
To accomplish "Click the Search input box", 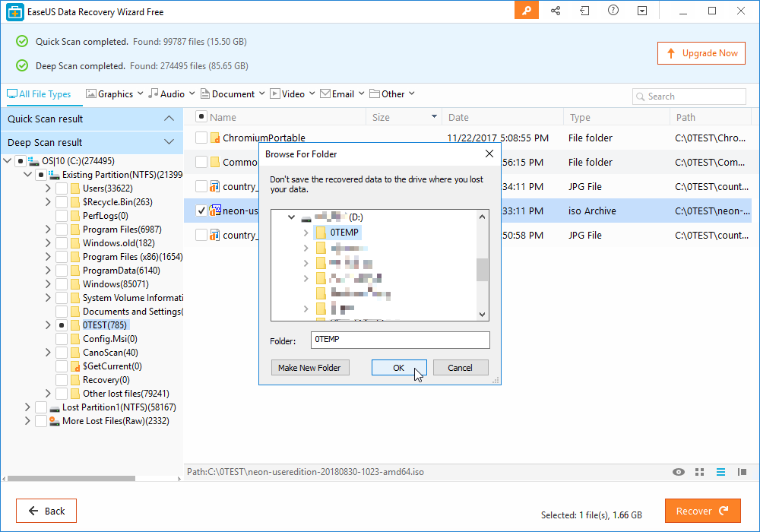I will click(689, 97).
